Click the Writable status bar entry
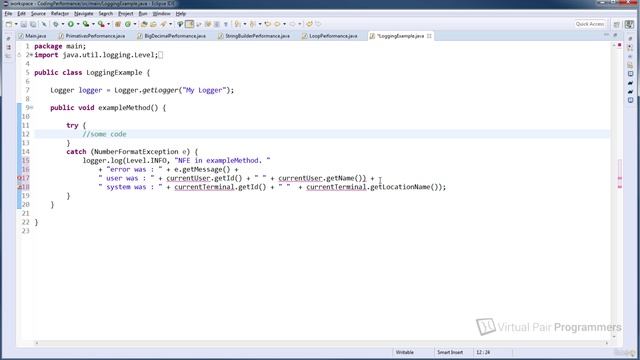The image size is (640, 360). click(404, 352)
